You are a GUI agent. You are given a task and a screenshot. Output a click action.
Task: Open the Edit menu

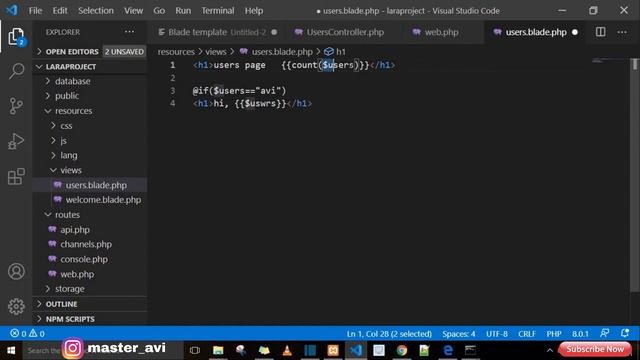60,11
